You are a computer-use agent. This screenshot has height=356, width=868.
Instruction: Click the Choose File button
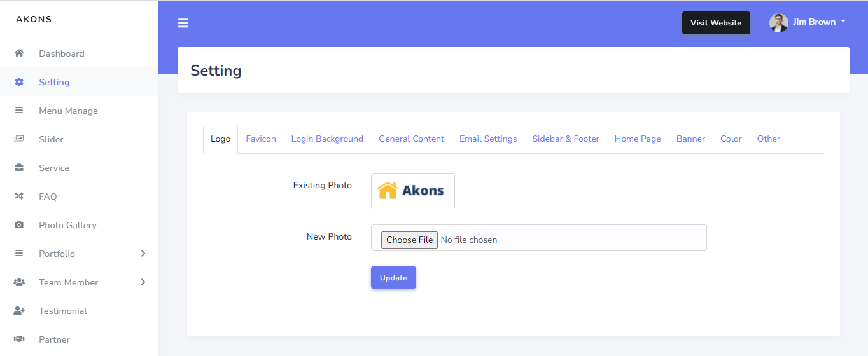point(409,240)
